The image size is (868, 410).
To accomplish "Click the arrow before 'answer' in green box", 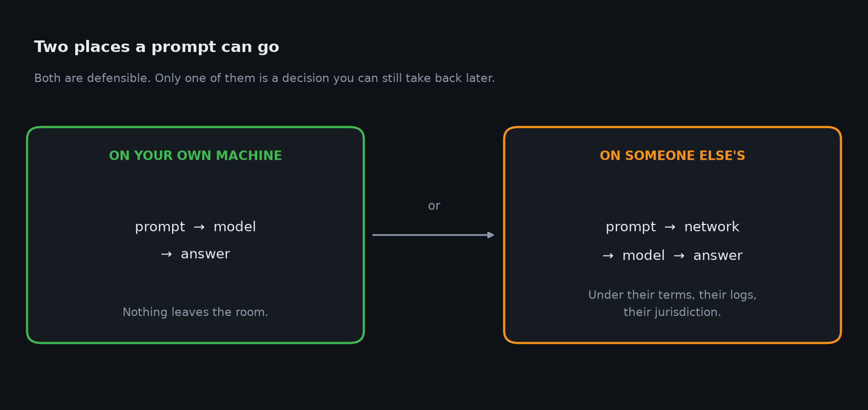I will (166, 254).
